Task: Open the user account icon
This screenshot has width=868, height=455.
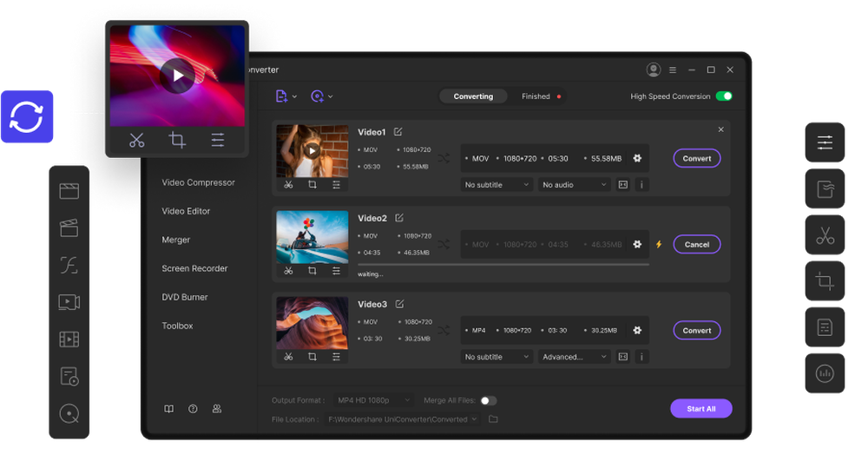Action: pyautogui.click(x=654, y=69)
